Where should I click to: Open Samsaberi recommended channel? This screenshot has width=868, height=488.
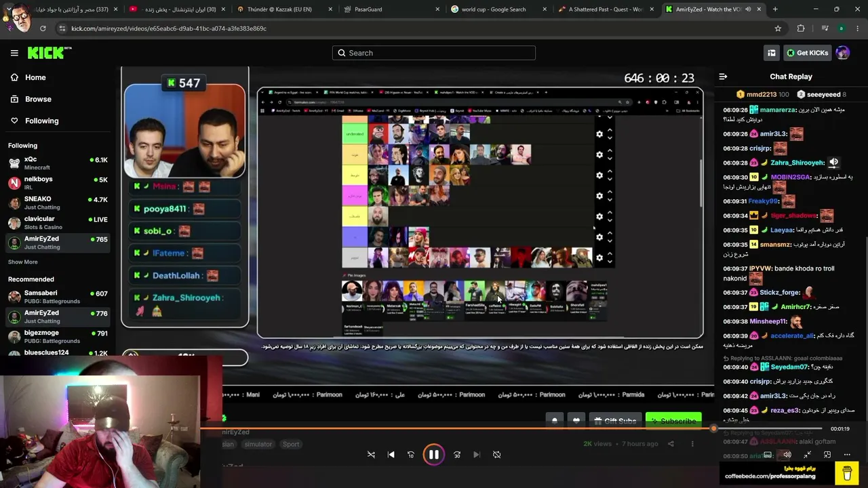coord(58,297)
